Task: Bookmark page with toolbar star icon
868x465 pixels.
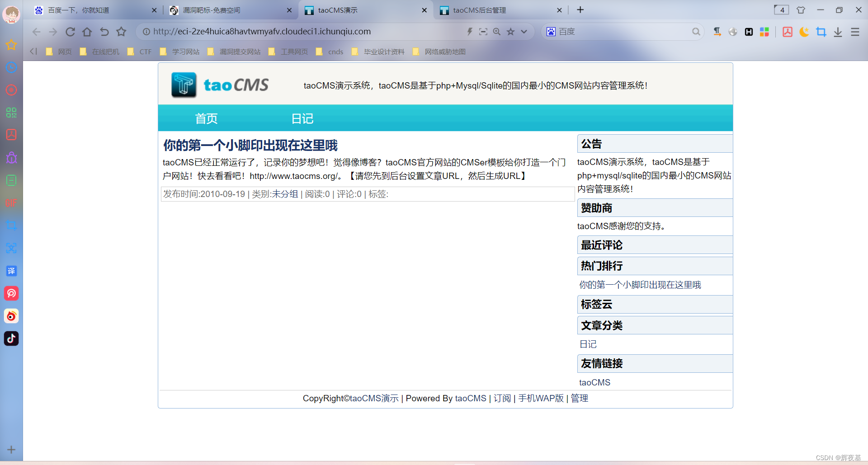Action: (x=121, y=32)
